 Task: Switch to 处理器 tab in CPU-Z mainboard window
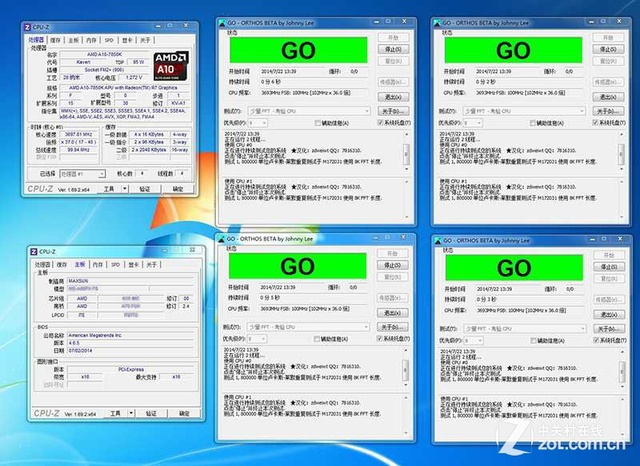42,265
